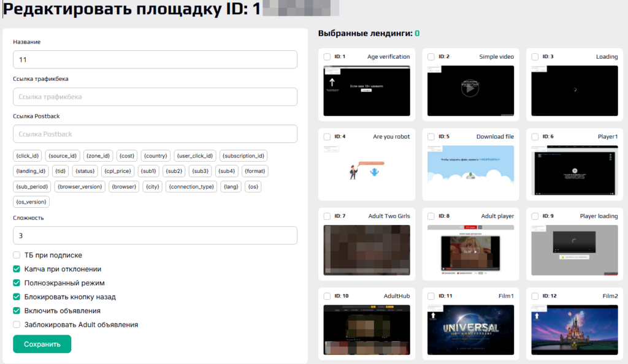Insert the {tid} macro tag

(61, 171)
